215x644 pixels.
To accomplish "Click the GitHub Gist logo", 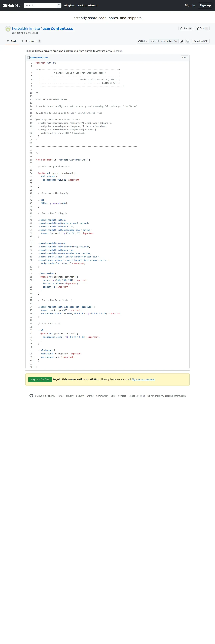I will pyautogui.click(x=12, y=6).
